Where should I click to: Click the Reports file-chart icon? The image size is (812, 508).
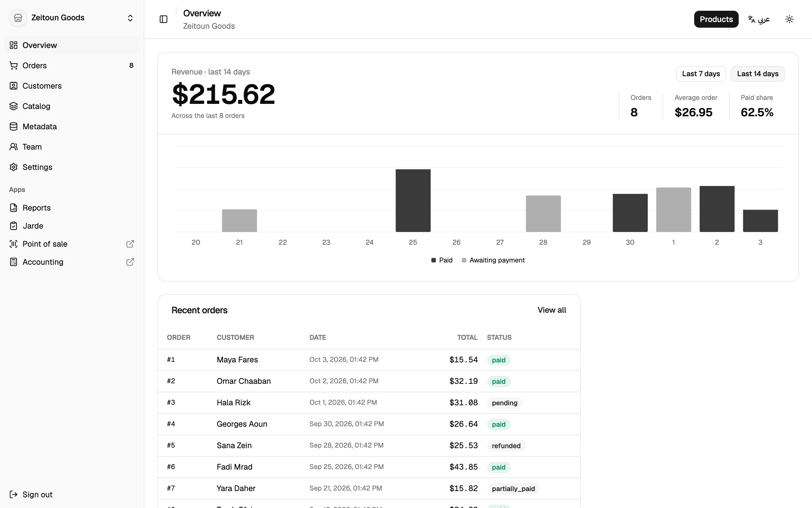[14, 208]
